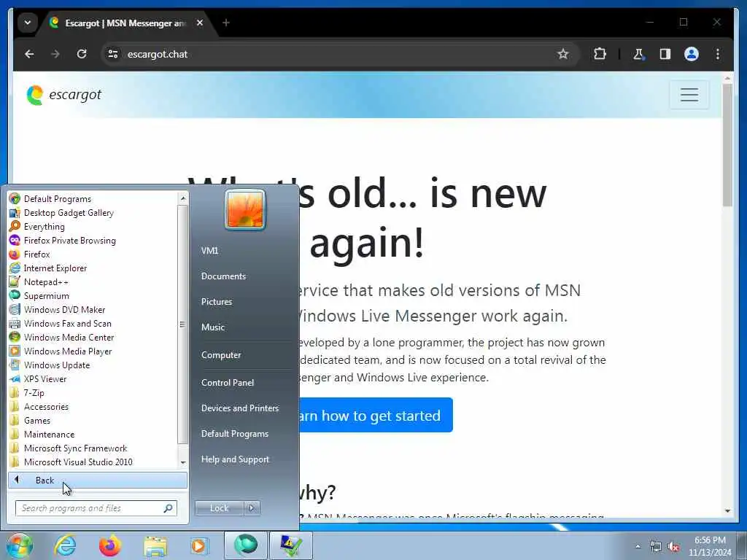Click the Lock button
Viewport: 747px width, 560px height.
pyautogui.click(x=219, y=508)
